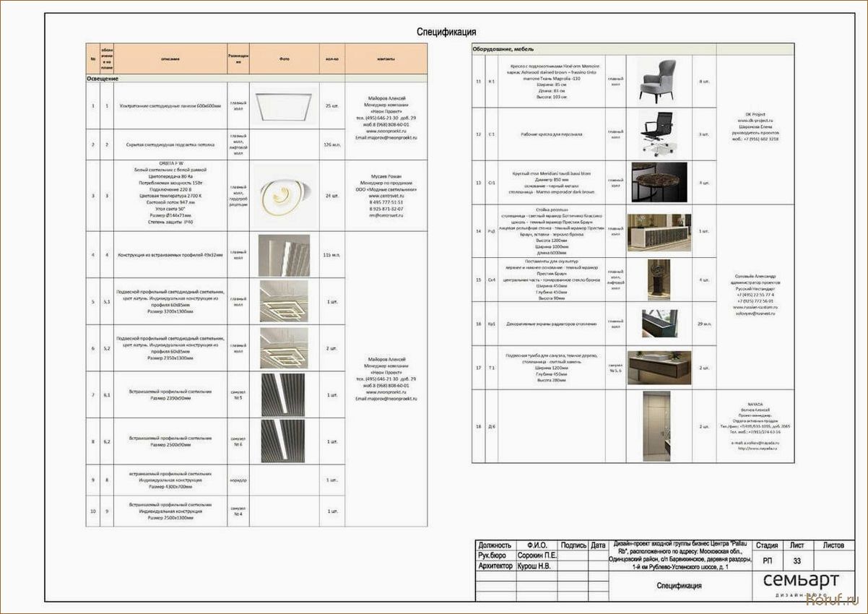The height and width of the screenshot is (614, 868).
Task: Click the "описание" column header
Action: tap(170, 59)
